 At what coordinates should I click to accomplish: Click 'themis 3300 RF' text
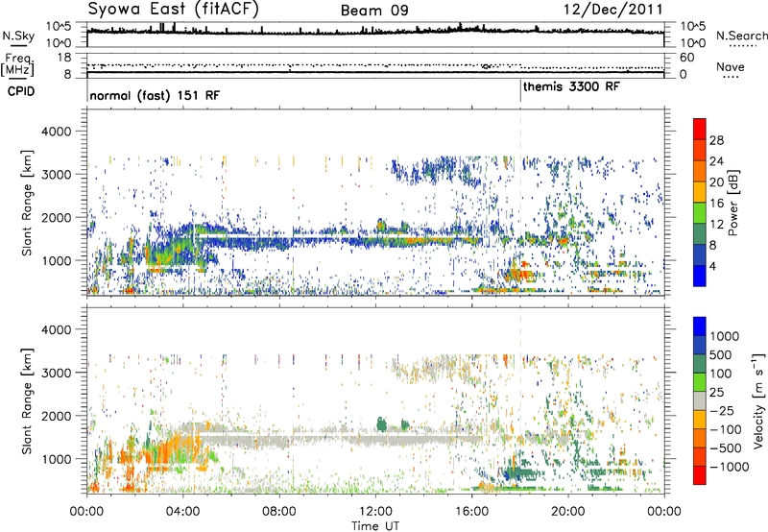click(x=571, y=86)
